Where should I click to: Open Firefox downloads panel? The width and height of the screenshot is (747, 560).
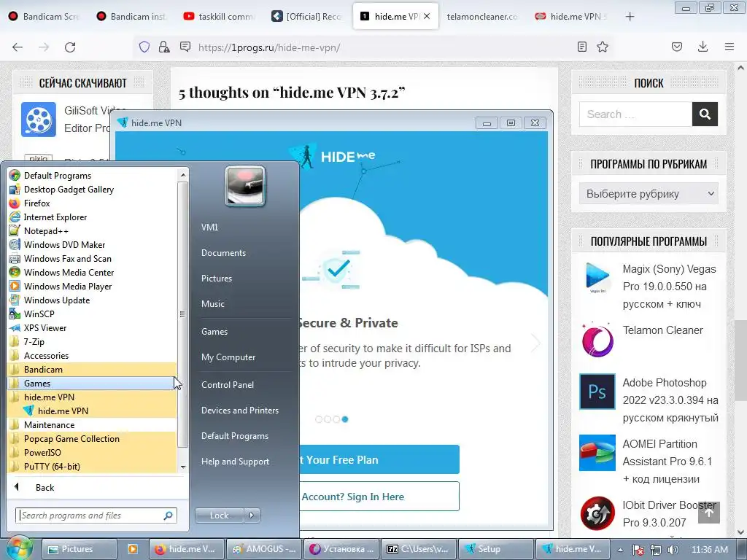(x=703, y=47)
